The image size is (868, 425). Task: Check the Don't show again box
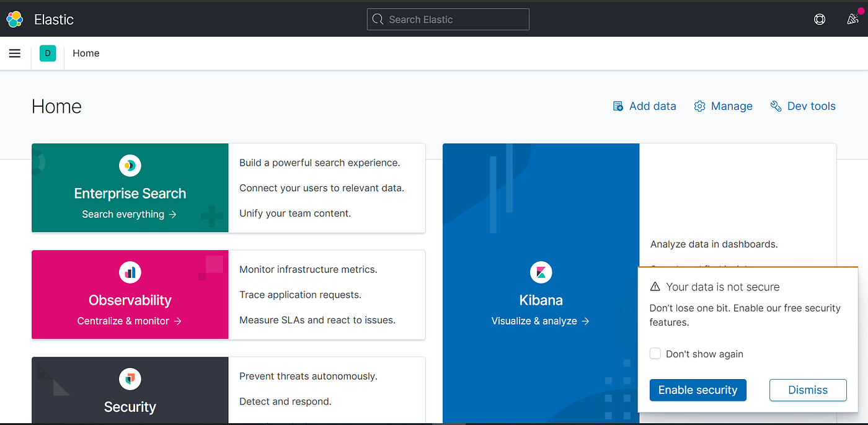pos(655,354)
